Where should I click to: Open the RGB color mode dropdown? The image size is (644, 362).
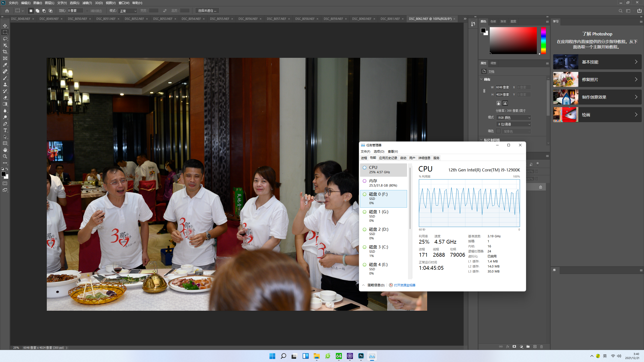(x=514, y=117)
